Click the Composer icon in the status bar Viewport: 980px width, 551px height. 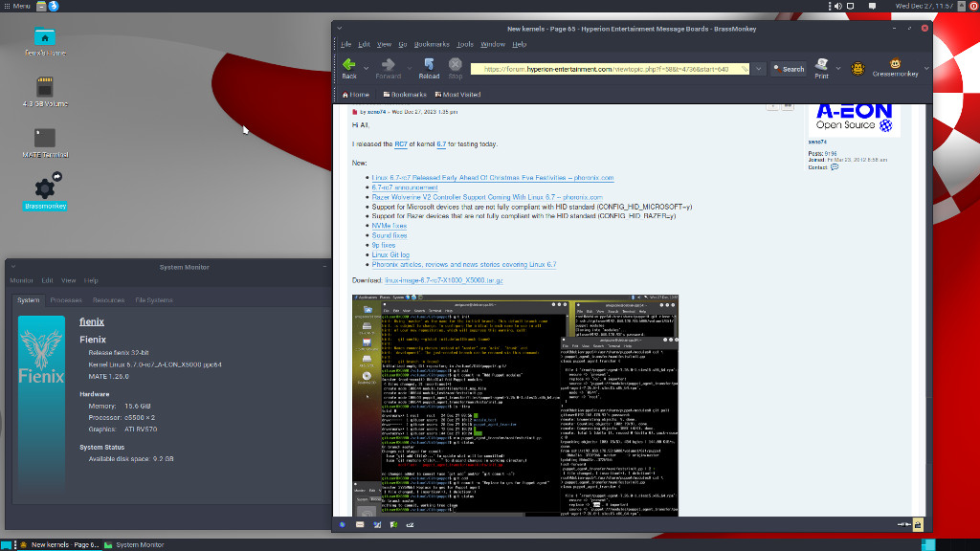[x=377, y=525]
